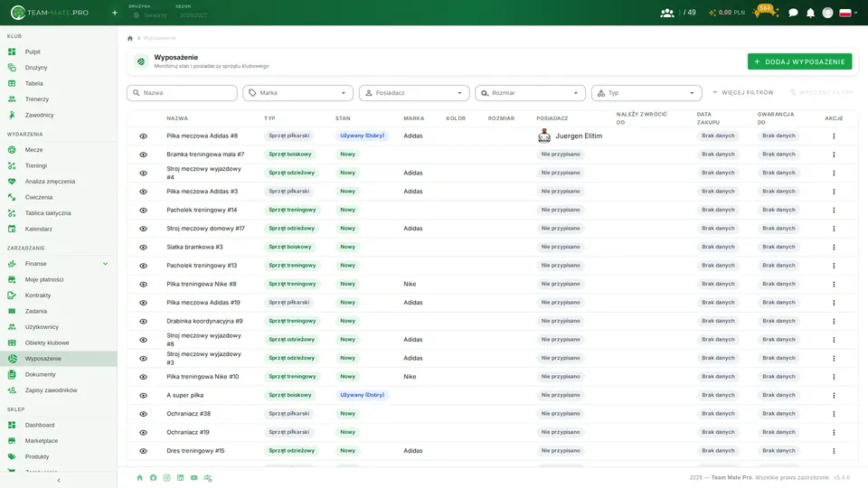Open the Typ filter dropdown

646,93
